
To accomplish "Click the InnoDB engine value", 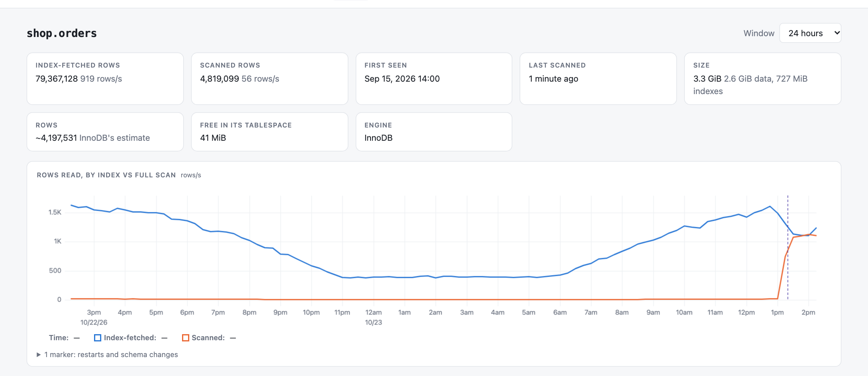I will point(379,138).
